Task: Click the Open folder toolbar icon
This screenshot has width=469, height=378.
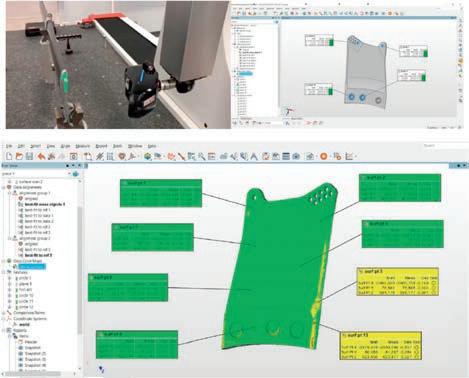Action: 19,156
